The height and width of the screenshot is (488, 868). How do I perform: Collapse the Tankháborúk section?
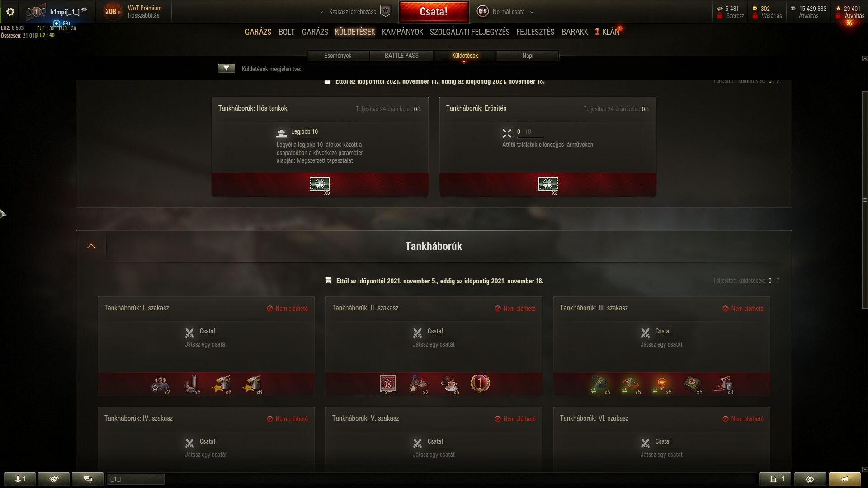(91, 246)
